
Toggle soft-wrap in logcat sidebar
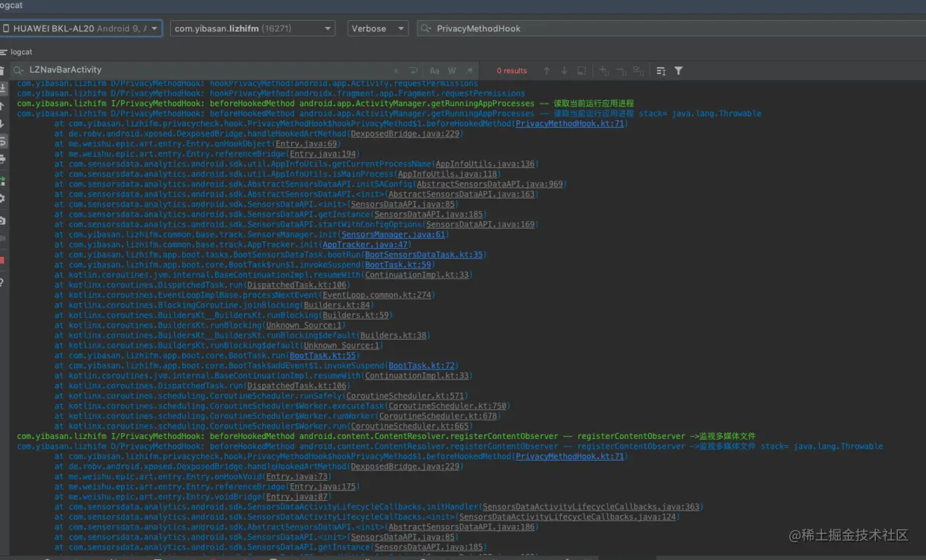(x=2, y=142)
